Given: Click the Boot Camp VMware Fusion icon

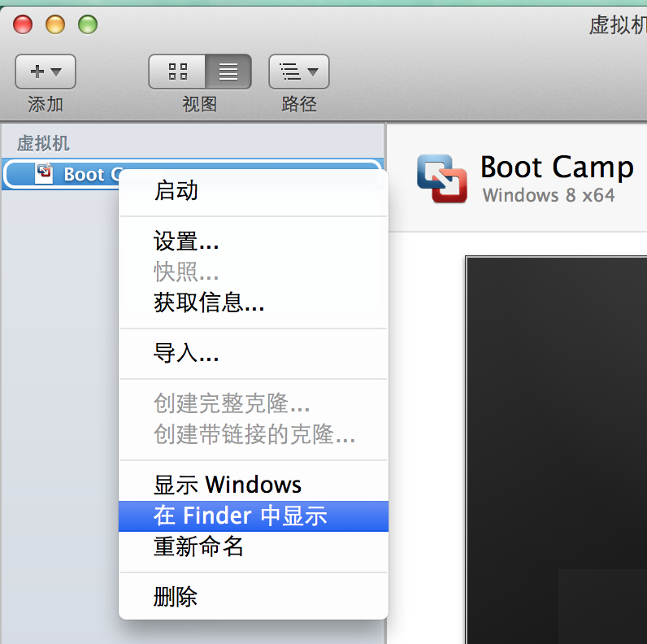Looking at the screenshot, I should tap(442, 178).
